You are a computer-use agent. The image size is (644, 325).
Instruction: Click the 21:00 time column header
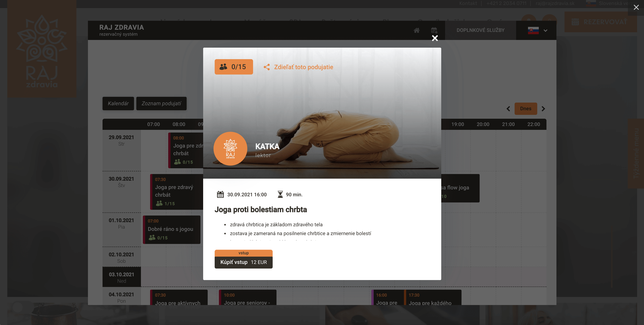(508, 124)
